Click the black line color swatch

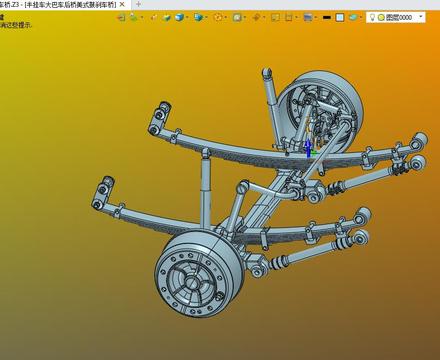pos(327,17)
